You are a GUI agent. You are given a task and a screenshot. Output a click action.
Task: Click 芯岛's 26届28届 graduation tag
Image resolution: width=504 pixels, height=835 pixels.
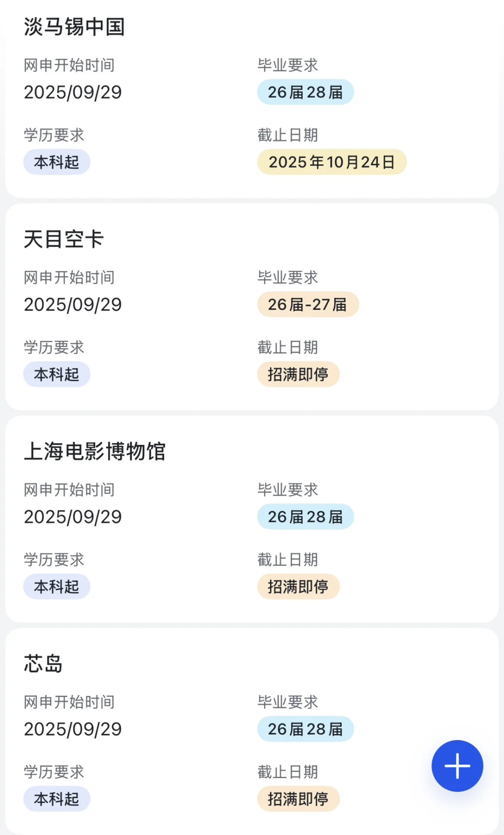tap(306, 729)
